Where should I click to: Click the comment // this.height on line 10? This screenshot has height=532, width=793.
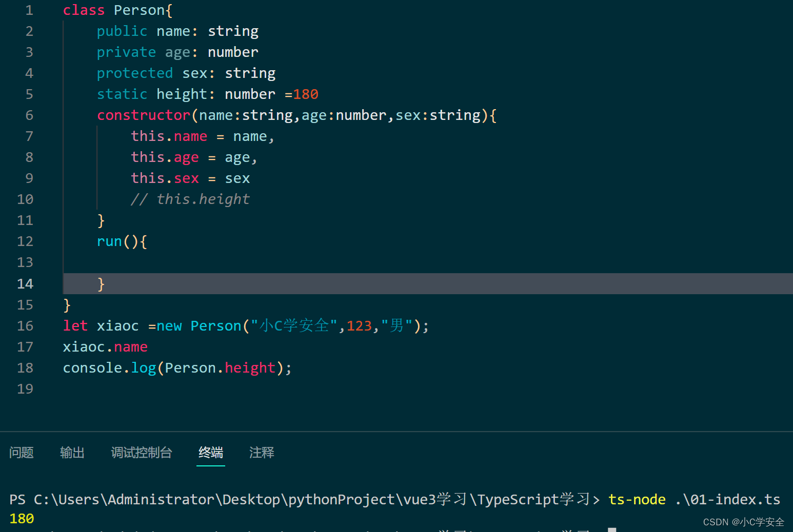pos(190,199)
